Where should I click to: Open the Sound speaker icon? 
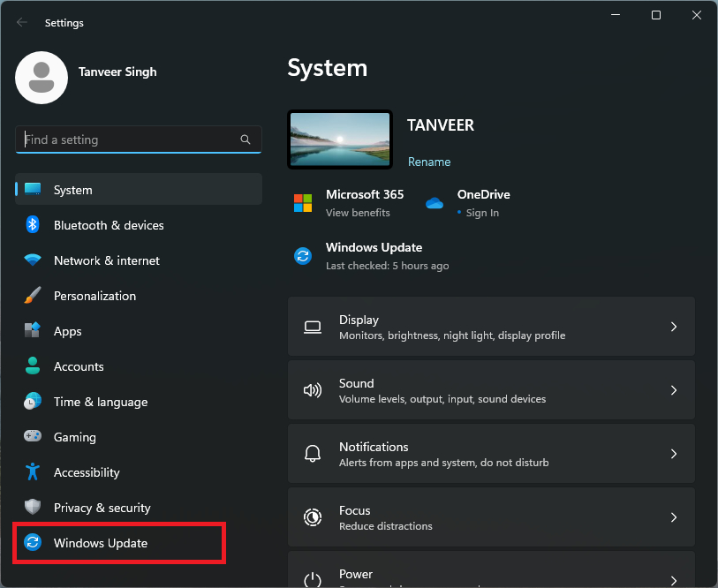tap(313, 389)
